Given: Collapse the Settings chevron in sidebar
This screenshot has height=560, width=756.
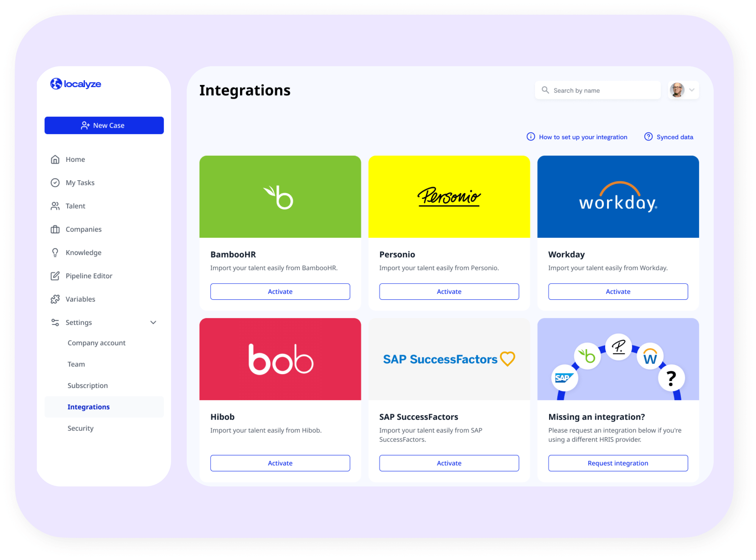Looking at the screenshot, I should coord(153,322).
